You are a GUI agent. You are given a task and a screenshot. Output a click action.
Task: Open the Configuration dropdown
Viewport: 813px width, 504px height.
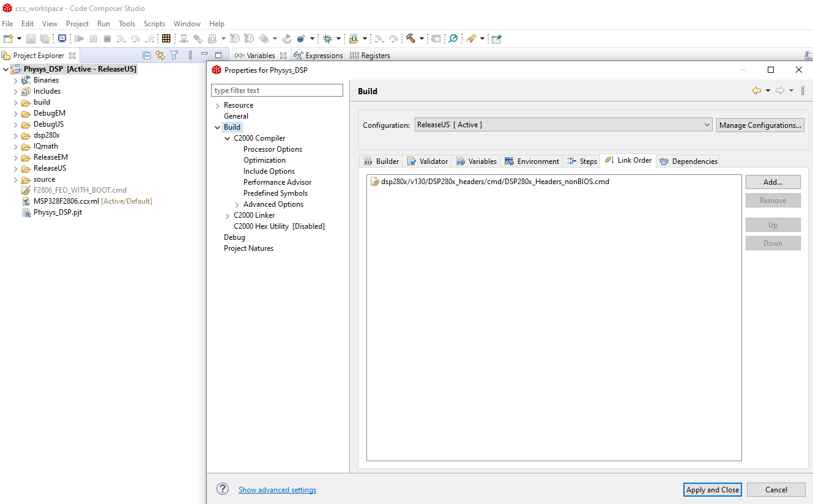[563, 125]
